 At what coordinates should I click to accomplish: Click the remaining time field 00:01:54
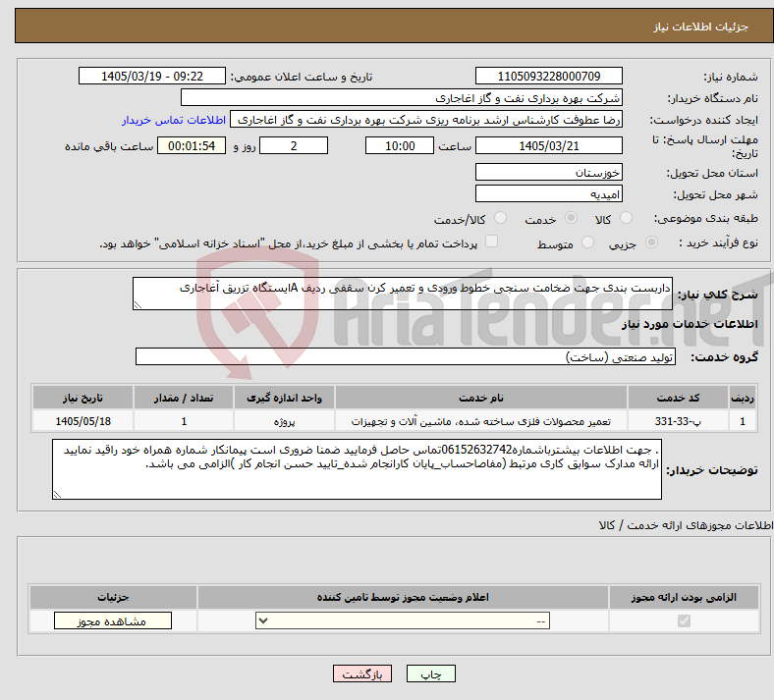coord(192,145)
